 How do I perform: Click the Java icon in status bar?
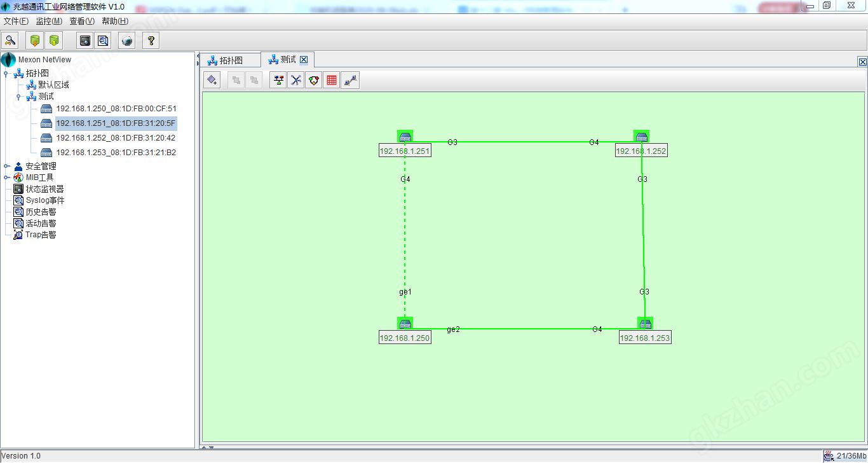point(829,455)
